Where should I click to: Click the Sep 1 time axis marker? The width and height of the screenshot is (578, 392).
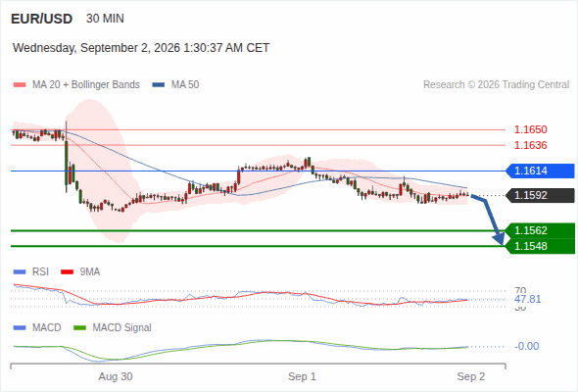point(302,376)
